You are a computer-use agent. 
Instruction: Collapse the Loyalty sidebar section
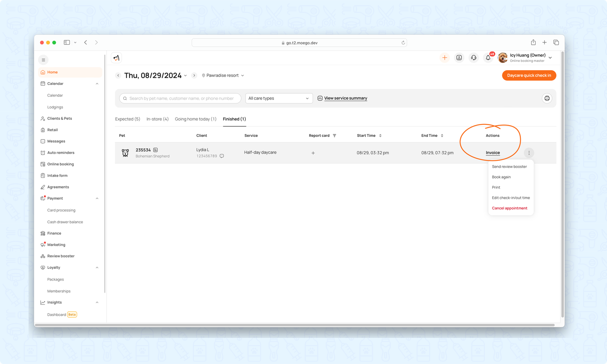[x=97, y=268]
